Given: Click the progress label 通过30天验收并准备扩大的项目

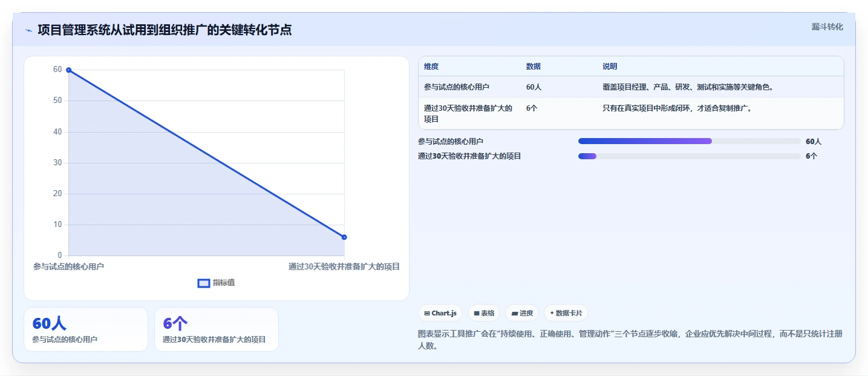Looking at the screenshot, I should [469, 156].
